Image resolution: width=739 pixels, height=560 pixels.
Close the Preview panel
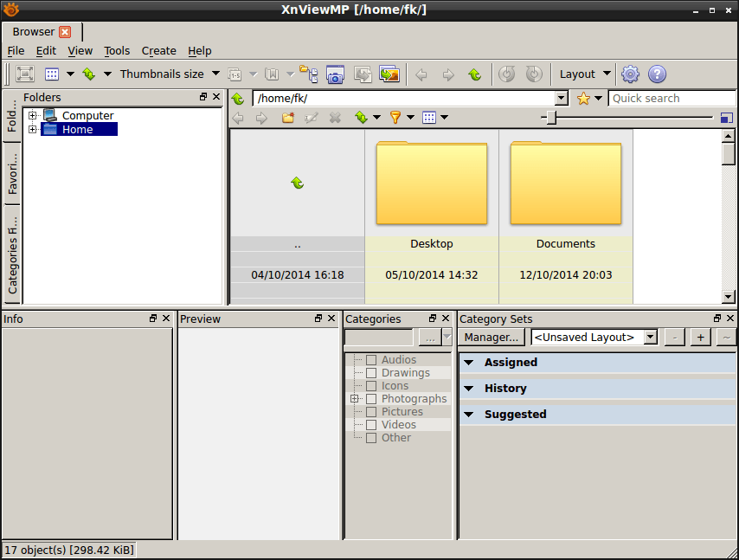pos(331,319)
